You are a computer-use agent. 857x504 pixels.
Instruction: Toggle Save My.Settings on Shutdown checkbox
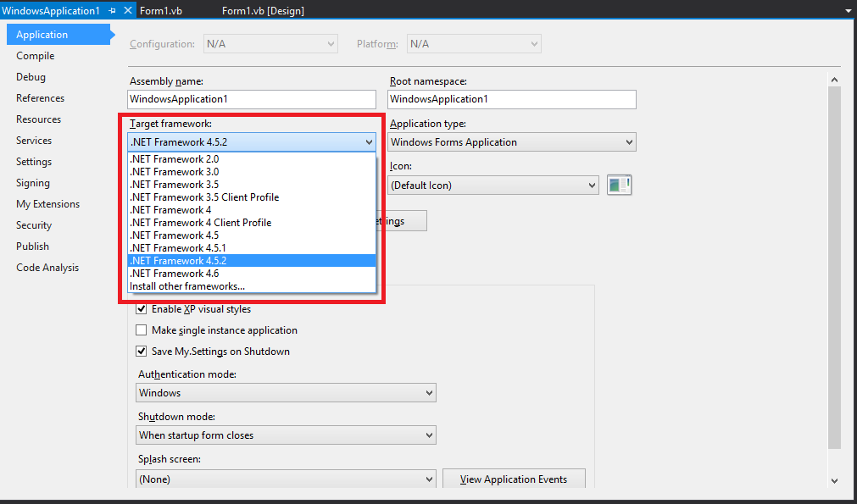141,352
